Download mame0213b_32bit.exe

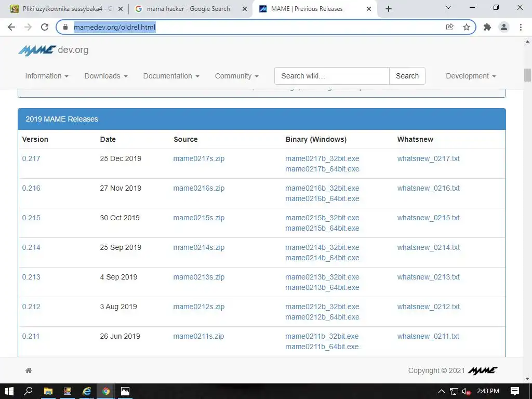[x=322, y=277]
